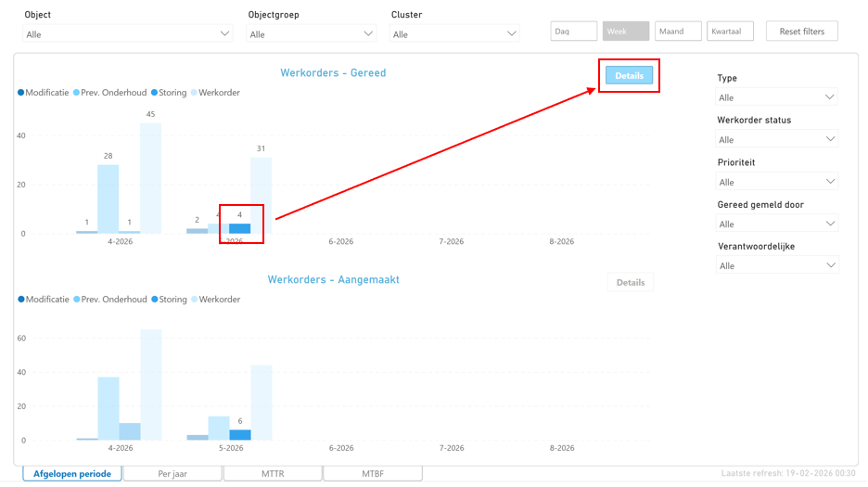Select Storing bar with value 6

tap(240, 434)
